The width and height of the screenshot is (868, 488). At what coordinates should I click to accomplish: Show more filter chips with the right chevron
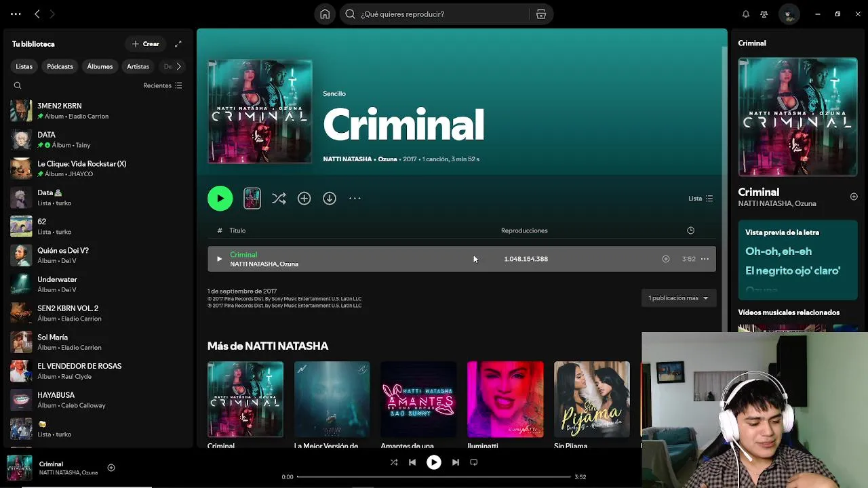[178, 66]
